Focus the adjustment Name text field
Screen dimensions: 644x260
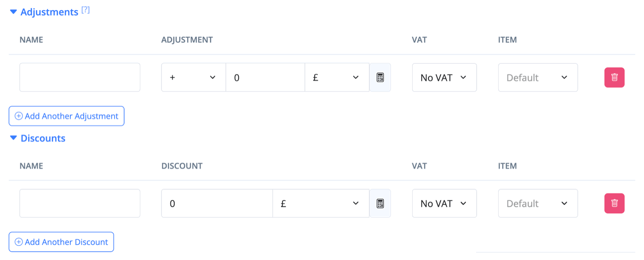(x=80, y=77)
